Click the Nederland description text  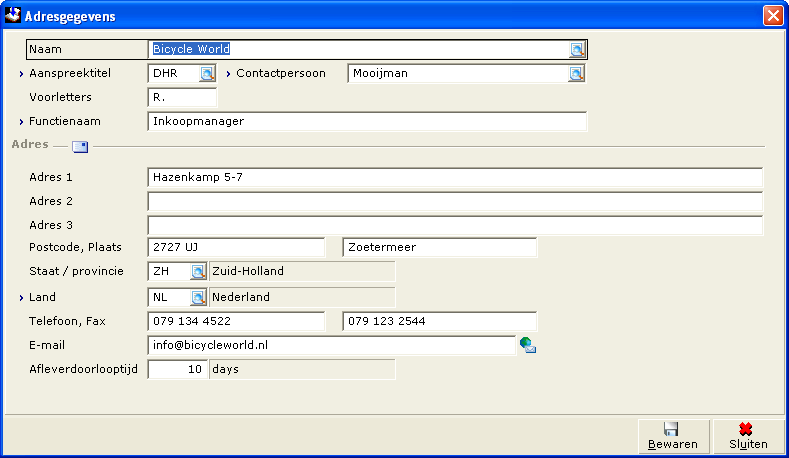click(241, 297)
